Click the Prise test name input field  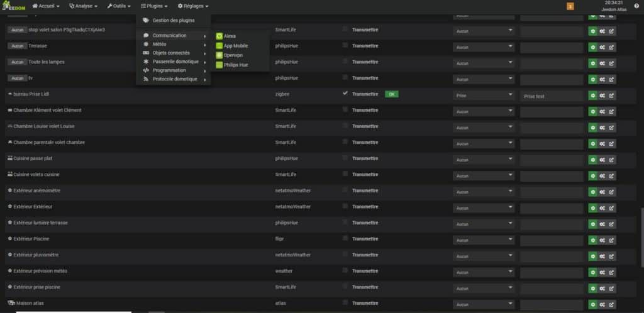pyautogui.click(x=552, y=96)
